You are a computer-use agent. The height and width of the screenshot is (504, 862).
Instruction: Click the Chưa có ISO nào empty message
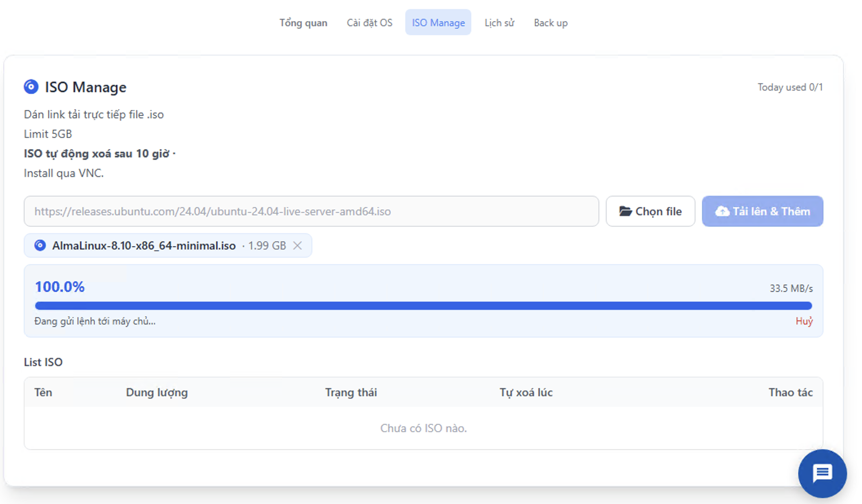click(423, 428)
